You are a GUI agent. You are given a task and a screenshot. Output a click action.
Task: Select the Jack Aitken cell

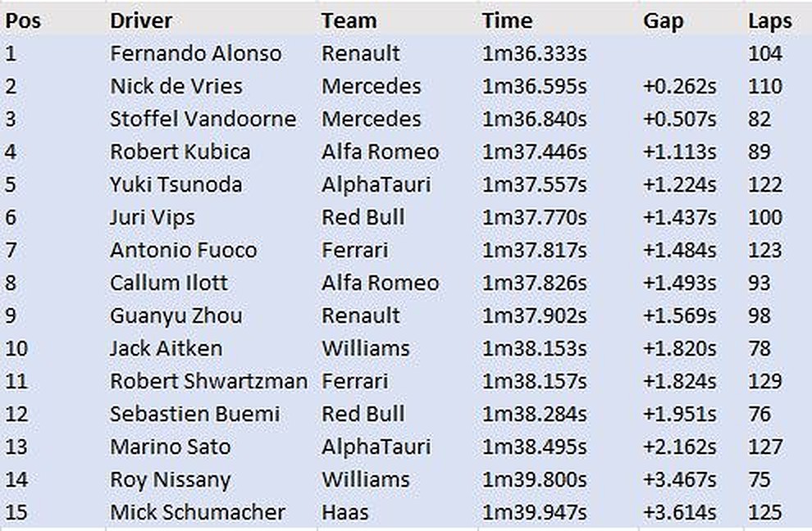[166, 348]
